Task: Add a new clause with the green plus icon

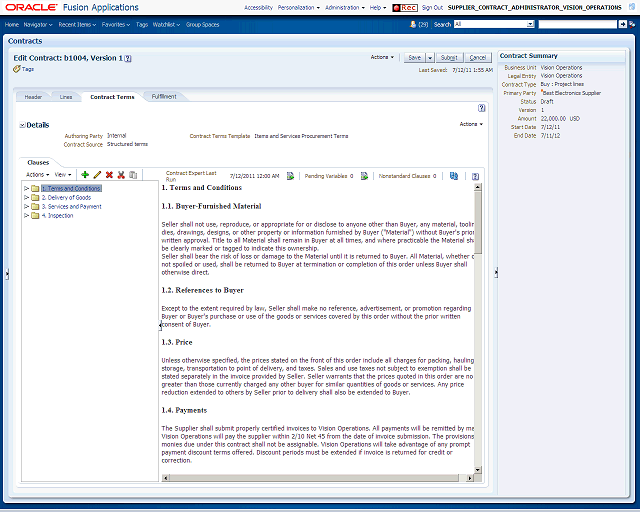Action: tap(85, 175)
